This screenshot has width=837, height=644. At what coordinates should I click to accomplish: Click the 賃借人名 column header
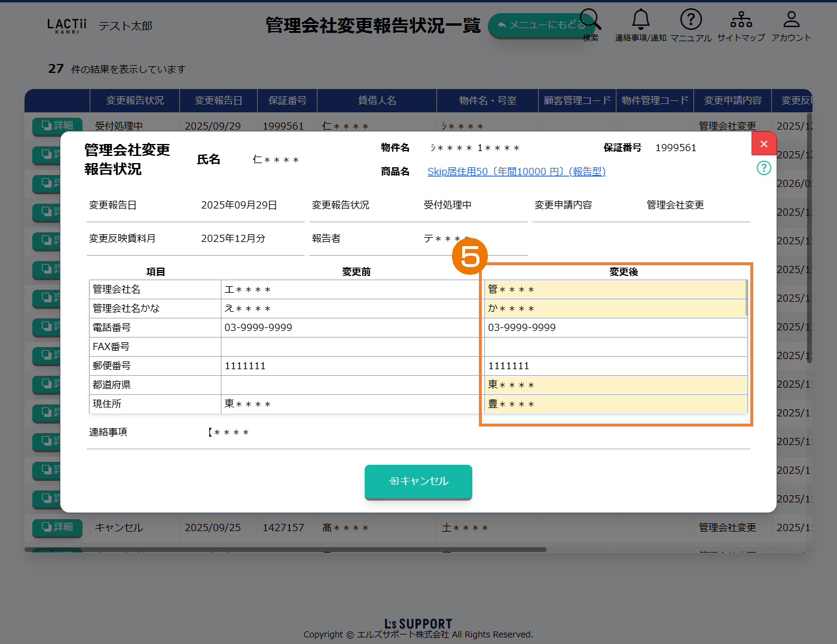click(377, 100)
